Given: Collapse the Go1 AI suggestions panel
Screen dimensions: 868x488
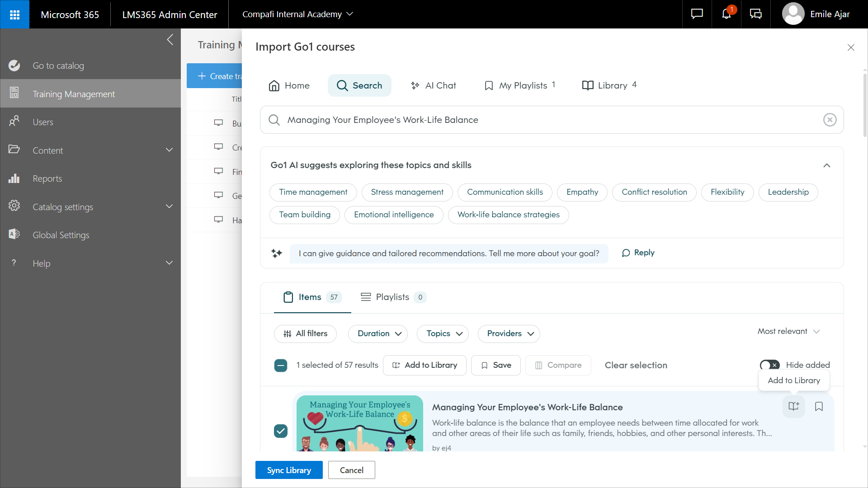Looking at the screenshot, I should (x=827, y=165).
